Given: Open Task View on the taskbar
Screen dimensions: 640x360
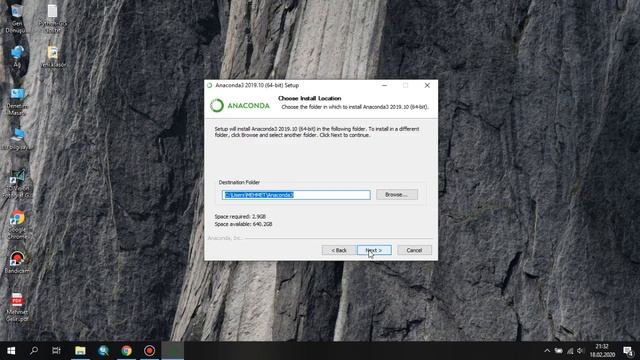Looking at the screenshot, I should point(56,351).
